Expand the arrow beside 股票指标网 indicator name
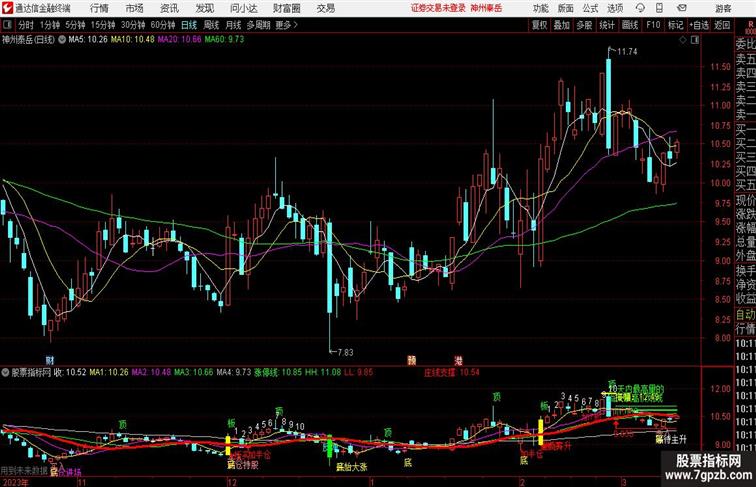Screen dimensions: 756x487 (x=5, y=373)
